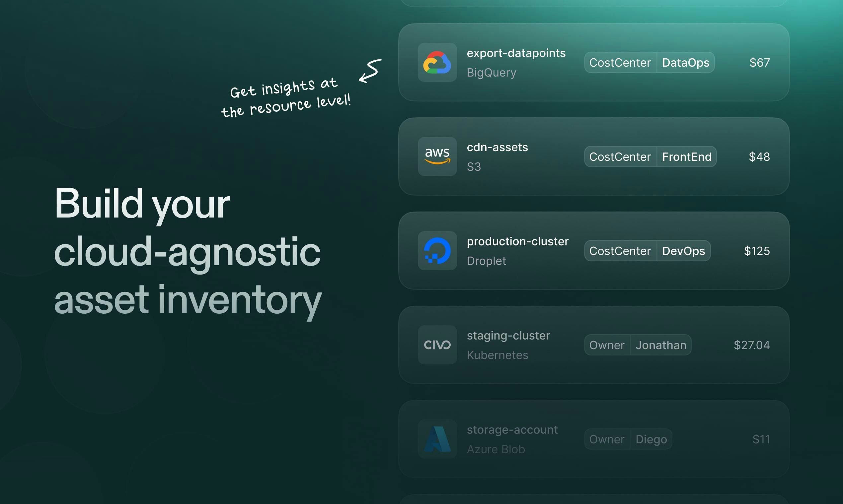843x504 pixels.
Task: Select the staging-cluster resource name
Action: click(x=508, y=336)
